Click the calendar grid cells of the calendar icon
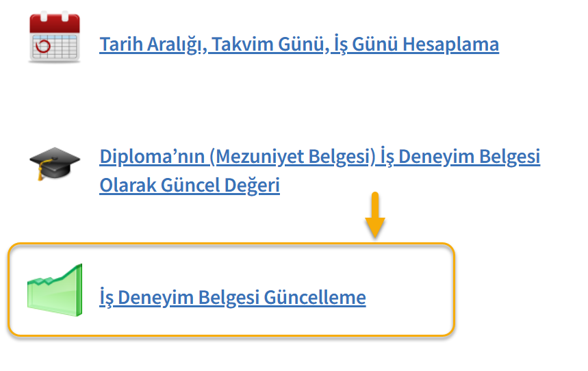 click(55, 46)
